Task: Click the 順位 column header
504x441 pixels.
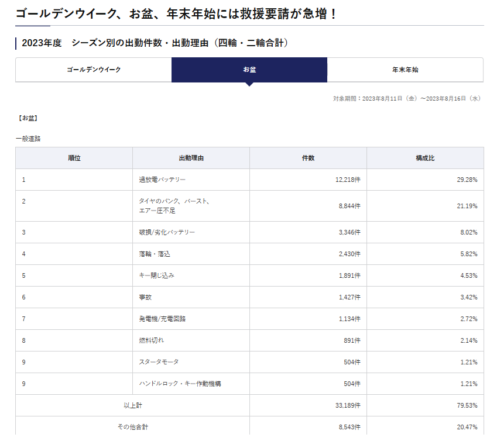Action: [x=74, y=158]
